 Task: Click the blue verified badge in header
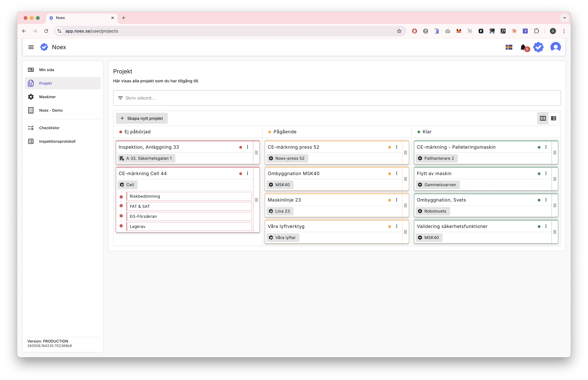click(539, 47)
